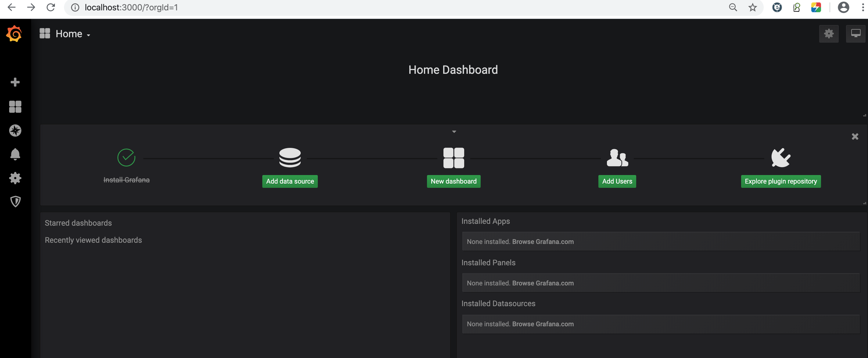Click the four-square new dashboard icon
The image size is (868, 358).
tap(454, 158)
